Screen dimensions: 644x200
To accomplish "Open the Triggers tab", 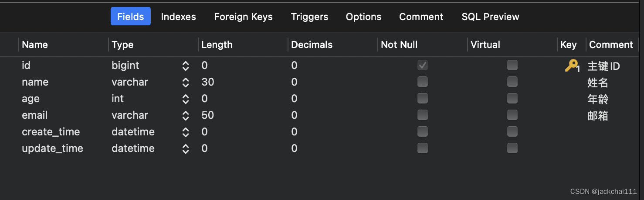I will (x=309, y=17).
